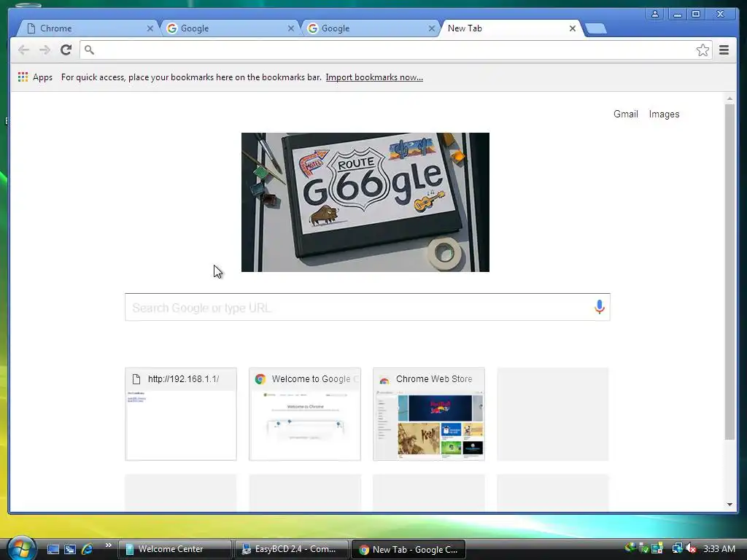This screenshot has height=560, width=747.
Task: Open the Gmail link
Action: (x=625, y=114)
